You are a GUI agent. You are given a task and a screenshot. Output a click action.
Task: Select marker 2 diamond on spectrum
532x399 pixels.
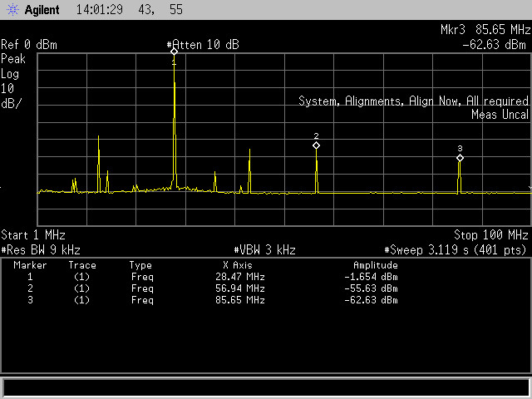[x=316, y=145]
